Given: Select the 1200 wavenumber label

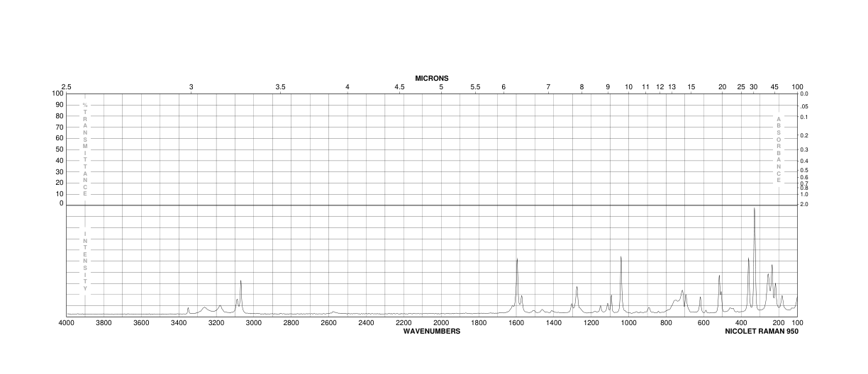Looking at the screenshot, I should [591, 323].
